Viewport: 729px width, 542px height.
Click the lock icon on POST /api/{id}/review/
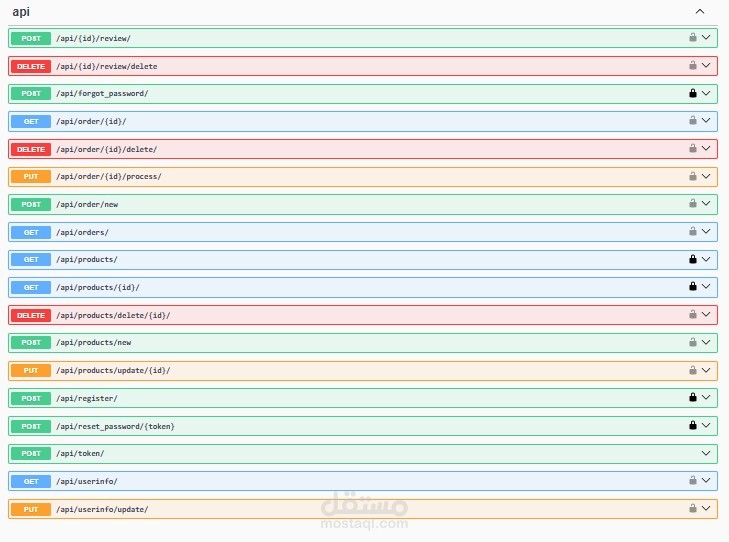[693, 37]
